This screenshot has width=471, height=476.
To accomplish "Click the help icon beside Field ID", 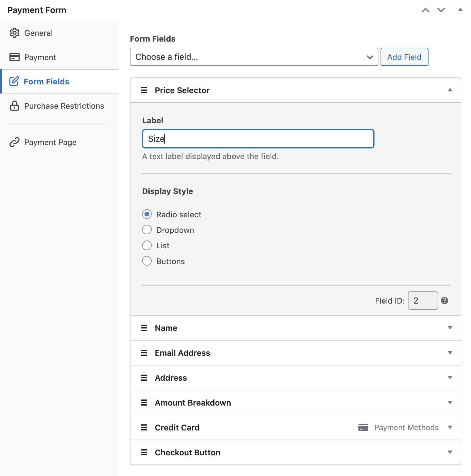I will (x=445, y=301).
